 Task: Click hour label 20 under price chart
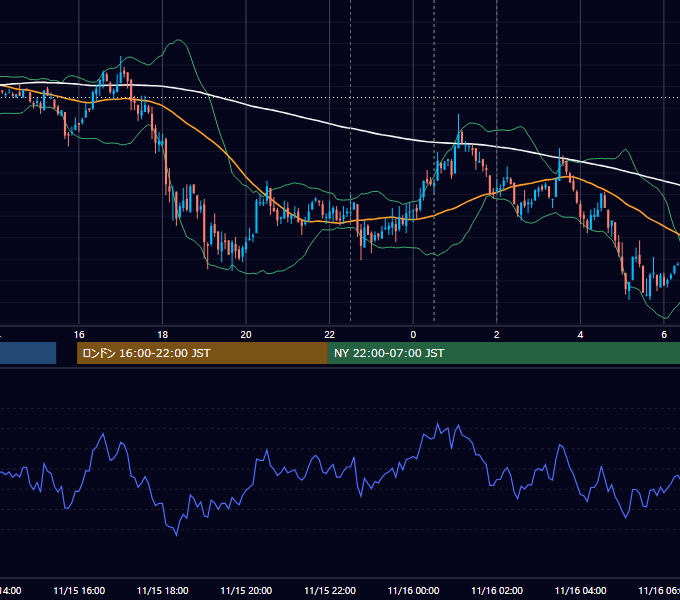(246, 334)
